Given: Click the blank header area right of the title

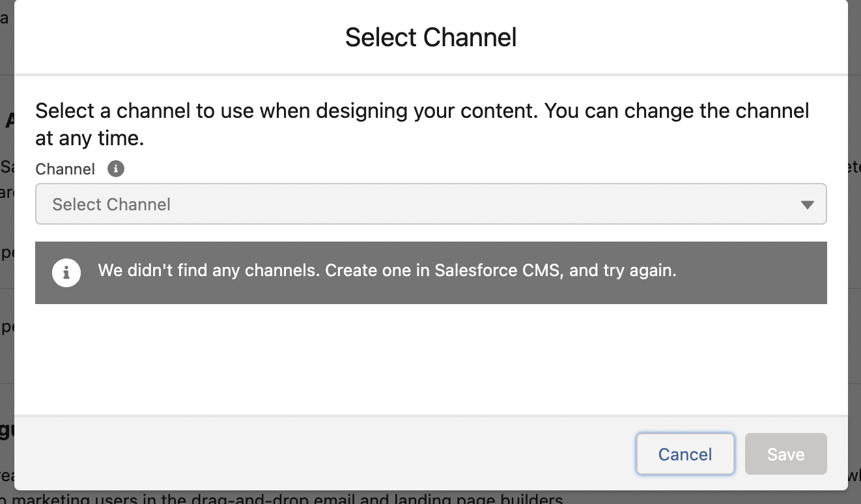Looking at the screenshot, I should [684, 37].
